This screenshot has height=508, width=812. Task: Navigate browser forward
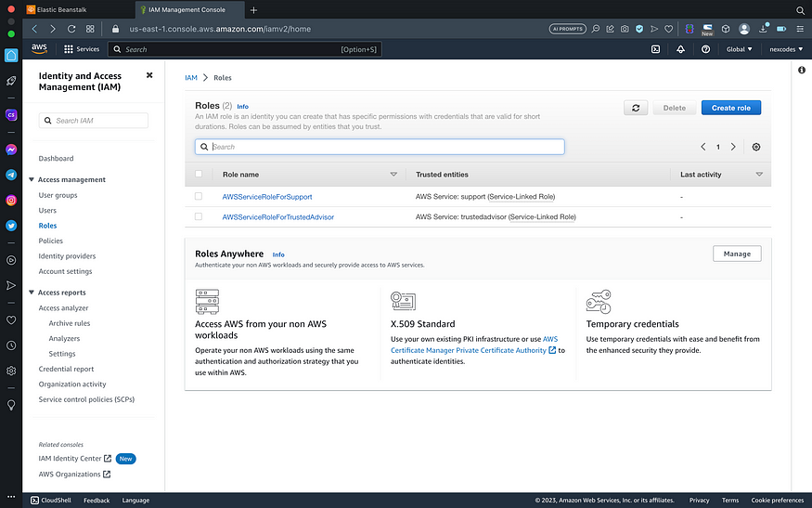click(52, 29)
